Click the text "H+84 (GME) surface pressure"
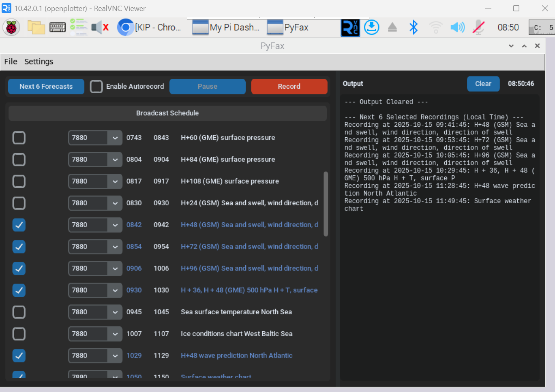 point(228,160)
